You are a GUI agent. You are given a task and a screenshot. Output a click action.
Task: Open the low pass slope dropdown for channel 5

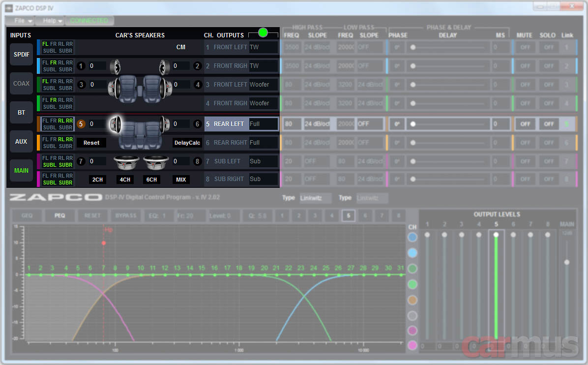370,124
